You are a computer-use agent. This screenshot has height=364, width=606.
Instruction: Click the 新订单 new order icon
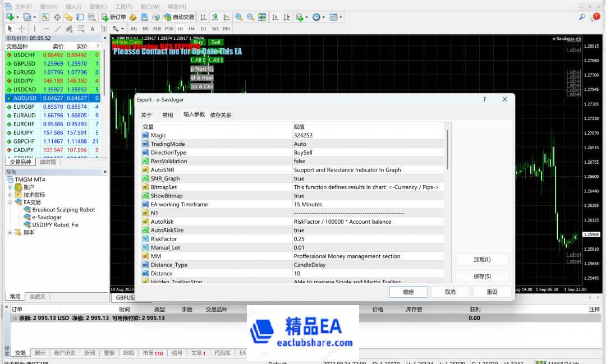(114, 17)
